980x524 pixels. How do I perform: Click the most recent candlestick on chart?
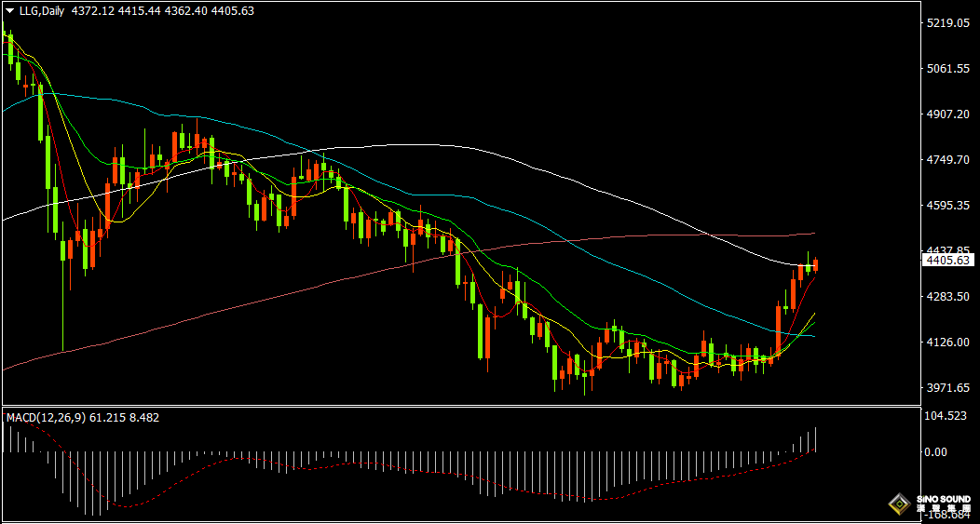pyautogui.click(x=816, y=265)
